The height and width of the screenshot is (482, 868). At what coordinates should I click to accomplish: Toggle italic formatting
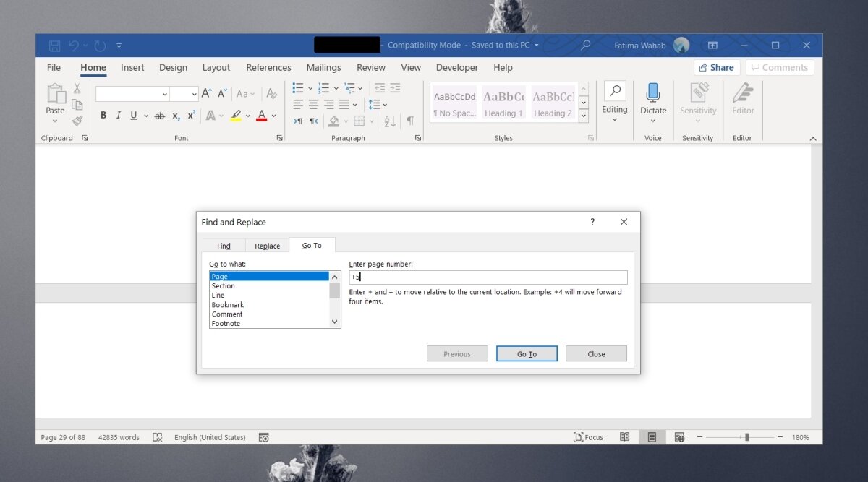tap(118, 116)
